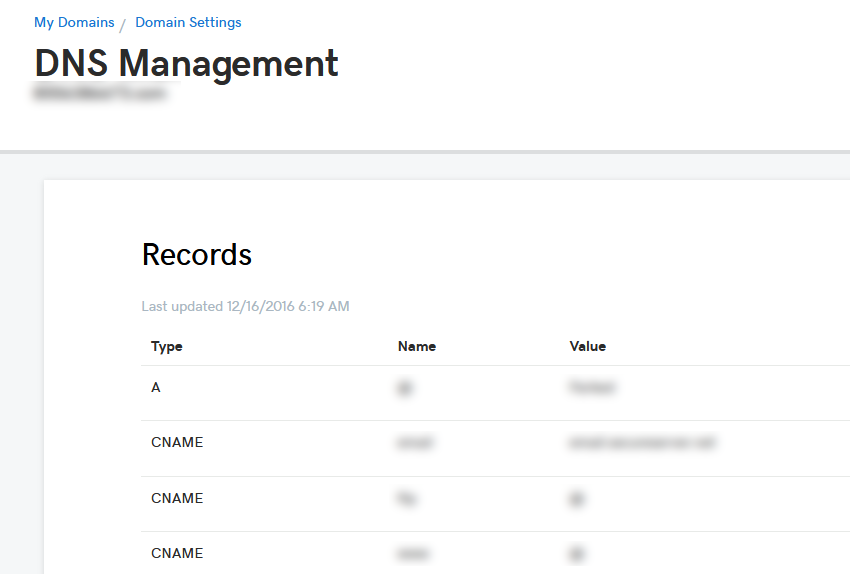This screenshot has height=574, width=850.
Task: Click the Name column header
Action: pyautogui.click(x=416, y=346)
